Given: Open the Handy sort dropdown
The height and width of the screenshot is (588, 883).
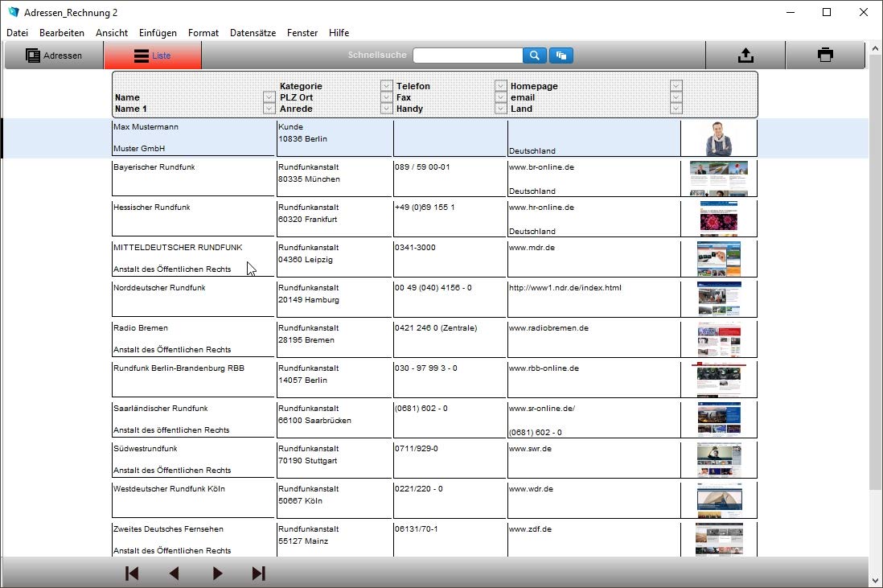Looking at the screenshot, I should 500,108.
